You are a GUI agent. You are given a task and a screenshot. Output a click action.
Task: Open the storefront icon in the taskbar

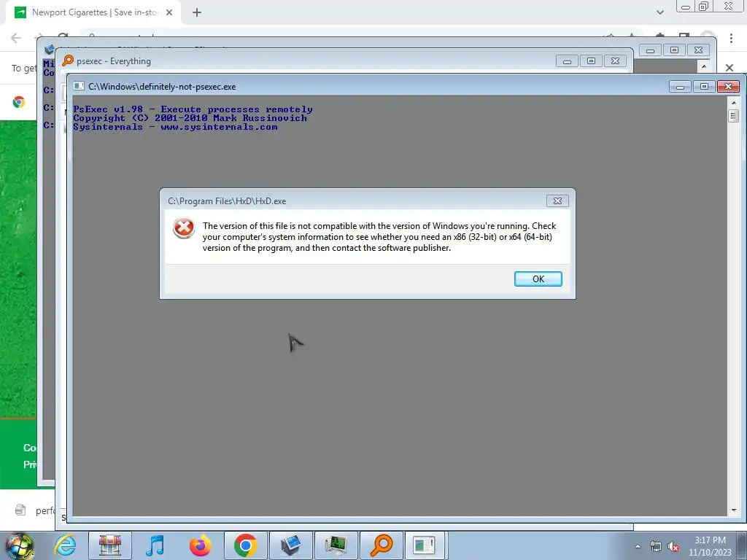click(110, 545)
